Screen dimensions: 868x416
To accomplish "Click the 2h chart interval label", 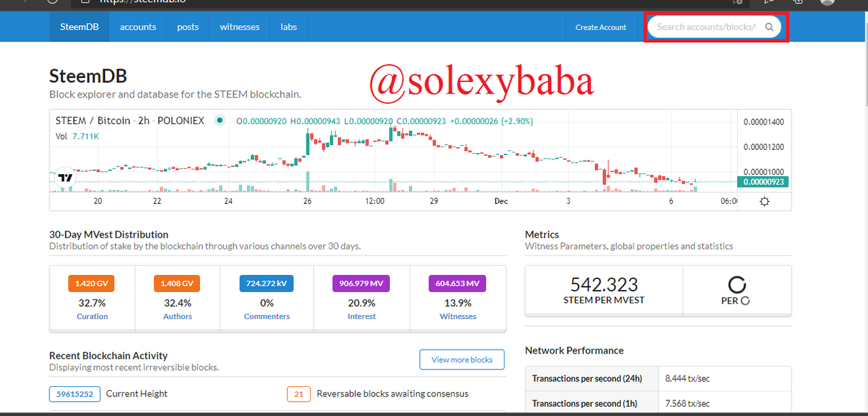I will point(144,121).
